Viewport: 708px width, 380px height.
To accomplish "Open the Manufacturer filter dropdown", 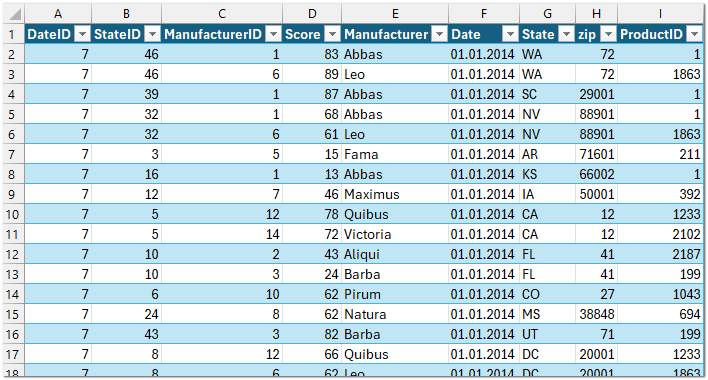I will click(x=439, y=34).
